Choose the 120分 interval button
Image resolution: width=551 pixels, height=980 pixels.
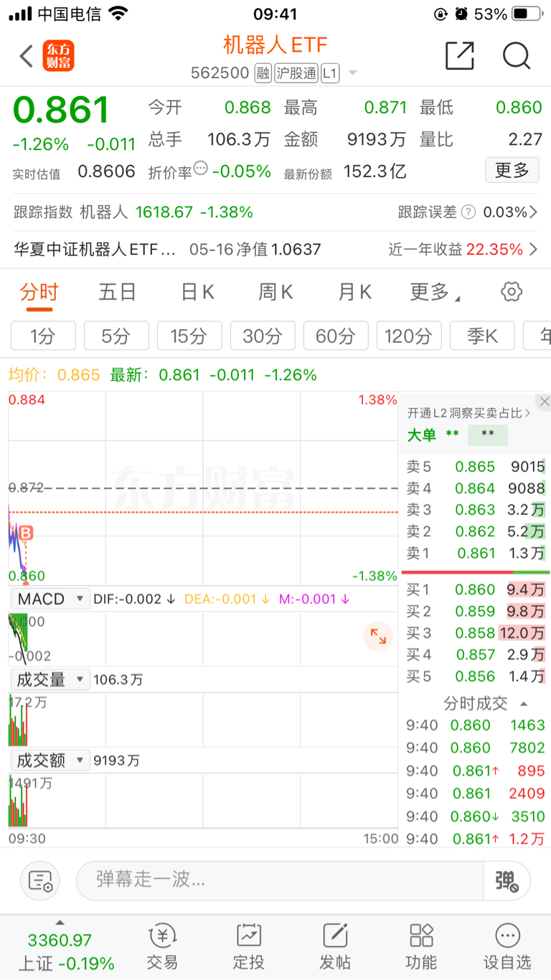click(409, 336)
